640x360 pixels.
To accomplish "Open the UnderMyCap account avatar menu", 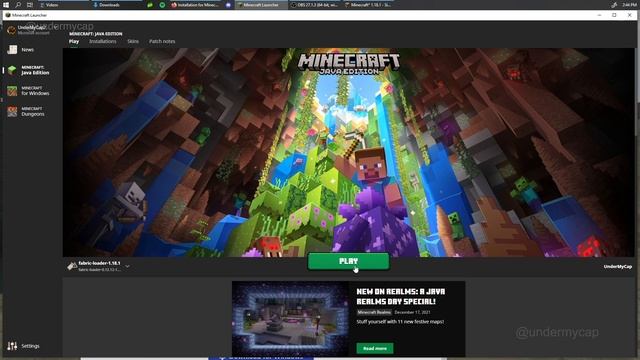I will point(11,29).
